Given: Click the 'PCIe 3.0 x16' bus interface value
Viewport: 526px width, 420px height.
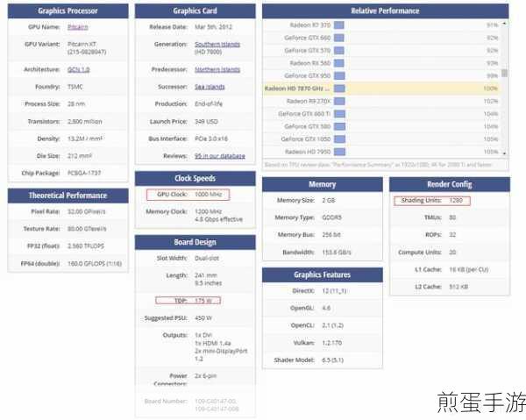Looking at the screenshot, I should (211, 139).
